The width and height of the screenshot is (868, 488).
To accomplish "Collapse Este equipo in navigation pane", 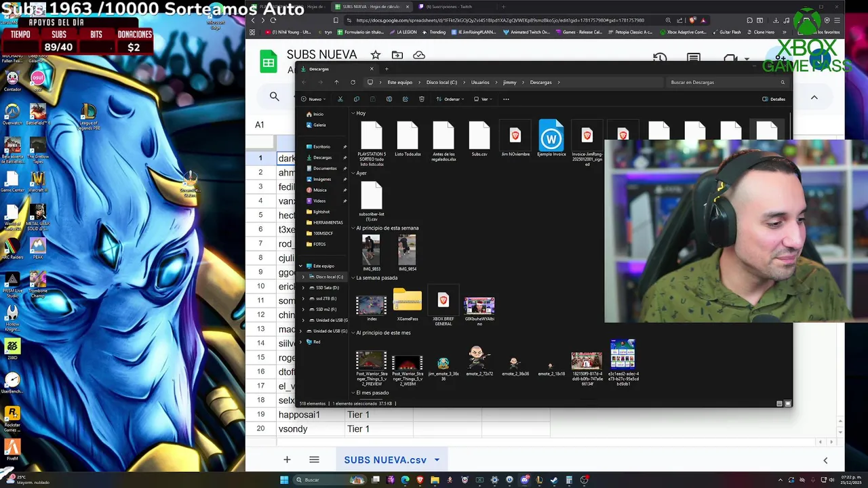I will (x=301, y=266).
